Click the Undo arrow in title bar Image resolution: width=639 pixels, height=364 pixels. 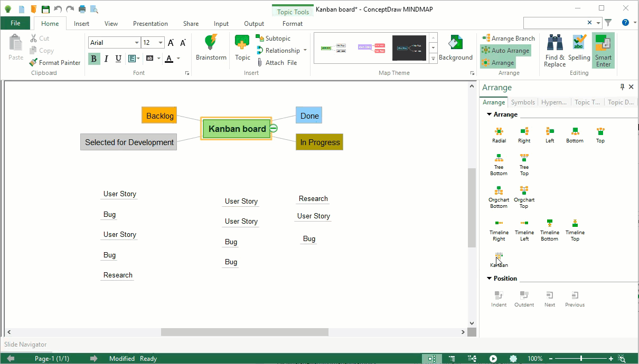coord(58,9)
